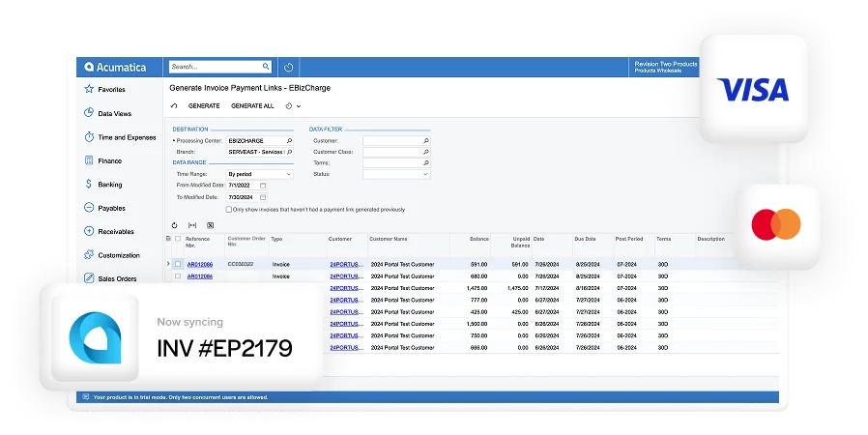The height and width of the screenshot is (435, 868).
Task: Select checkbox for row AR012084
Action: tap(178, 276)
